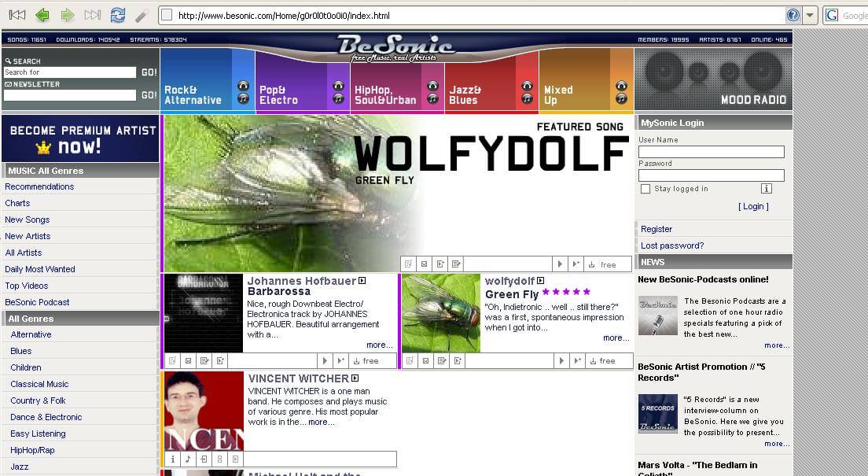This screenshot has width=868, height=476.
Task: Click the add-to-playlist play icon under featured song
Action: pyautogui.click(x=576, y=264)
